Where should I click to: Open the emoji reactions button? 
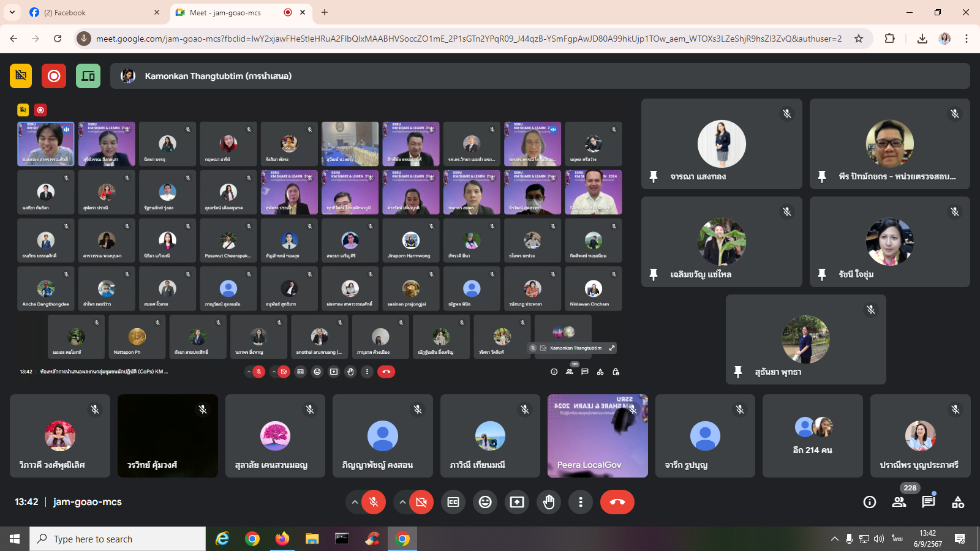(x=485, y=502)
